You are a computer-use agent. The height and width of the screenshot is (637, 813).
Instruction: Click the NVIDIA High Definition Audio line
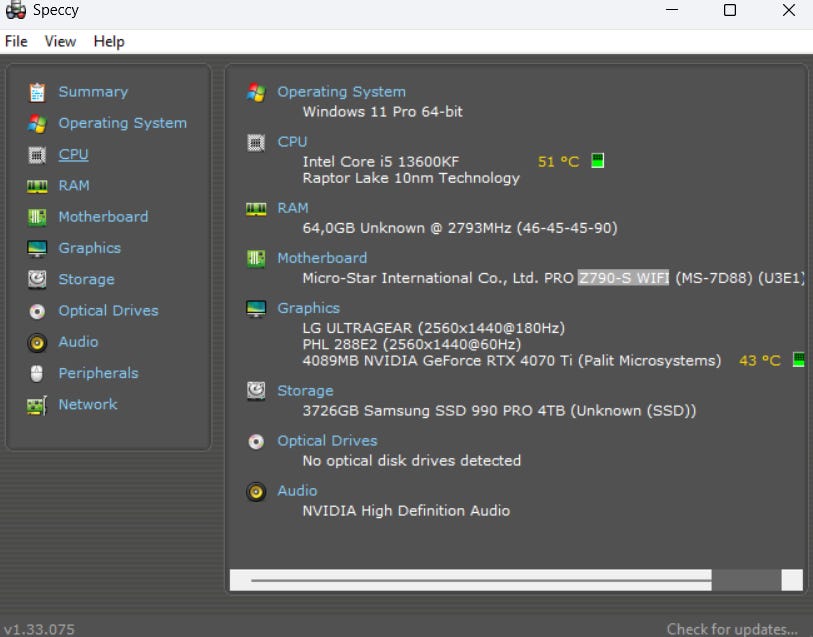[x=406, y=511]
